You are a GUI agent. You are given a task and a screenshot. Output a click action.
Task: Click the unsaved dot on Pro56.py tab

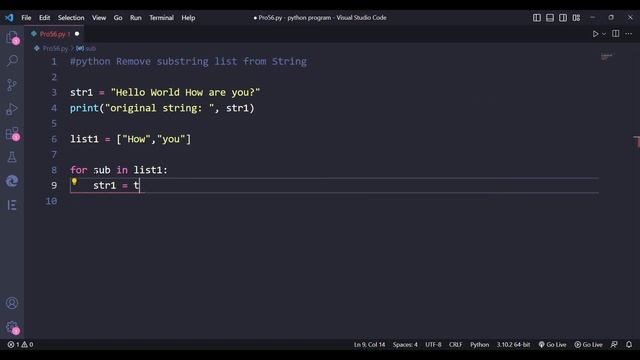(77, 34)
